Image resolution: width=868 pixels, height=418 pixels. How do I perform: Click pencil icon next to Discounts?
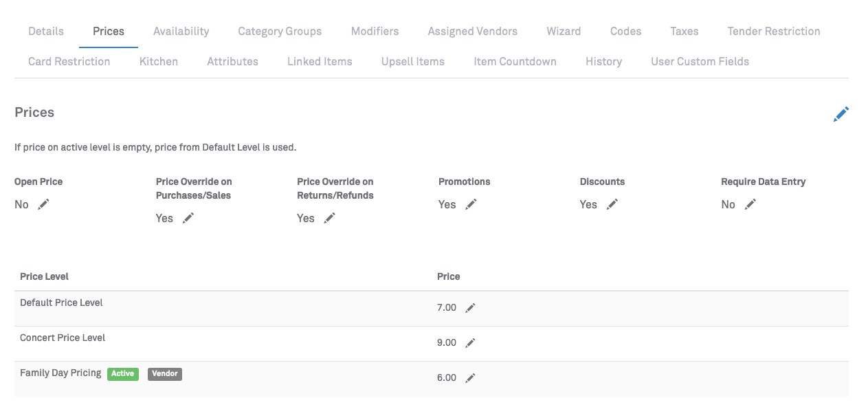click(612, 204)
